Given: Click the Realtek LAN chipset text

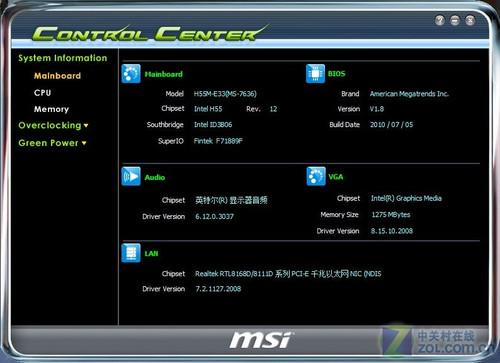Looking at the screenshot, I should 288,274.
